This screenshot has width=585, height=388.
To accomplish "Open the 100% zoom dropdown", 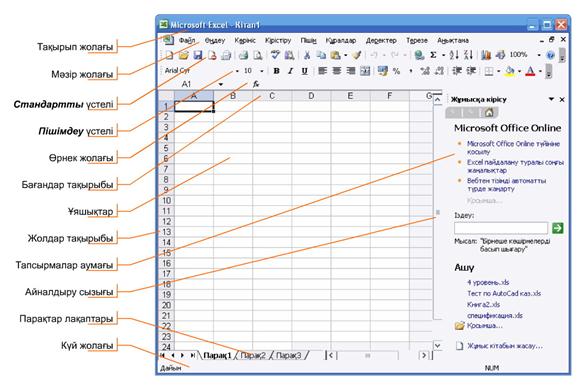I will pos(539,55).
